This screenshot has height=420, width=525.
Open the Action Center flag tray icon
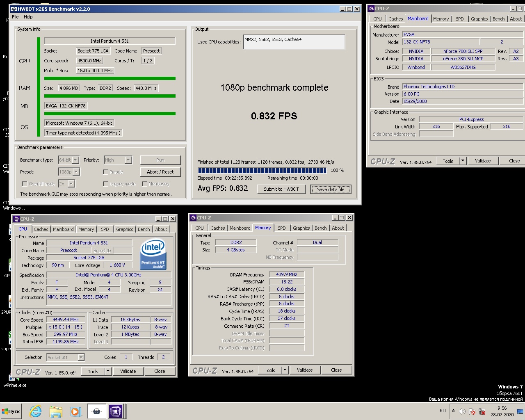[x=472, y=411]
